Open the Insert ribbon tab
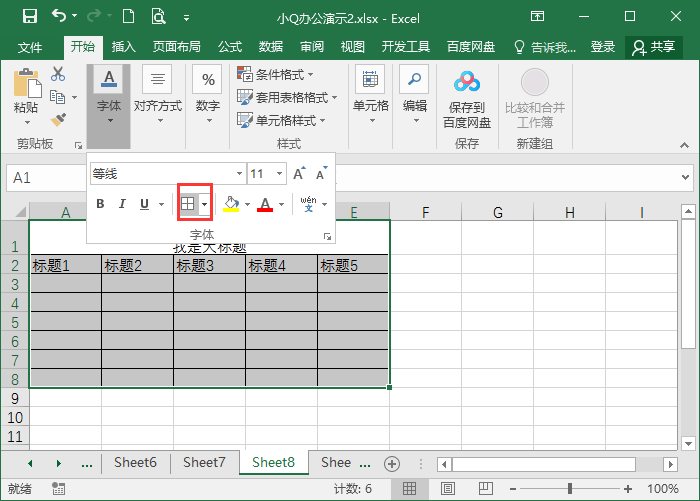Image resolution: width=700 pixels, height=501 pixels. [124, 47]
